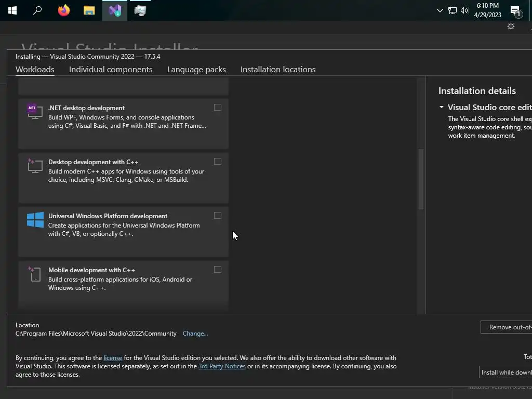
Task: Open the monitor app in taskbar
Action: [140, 10]
